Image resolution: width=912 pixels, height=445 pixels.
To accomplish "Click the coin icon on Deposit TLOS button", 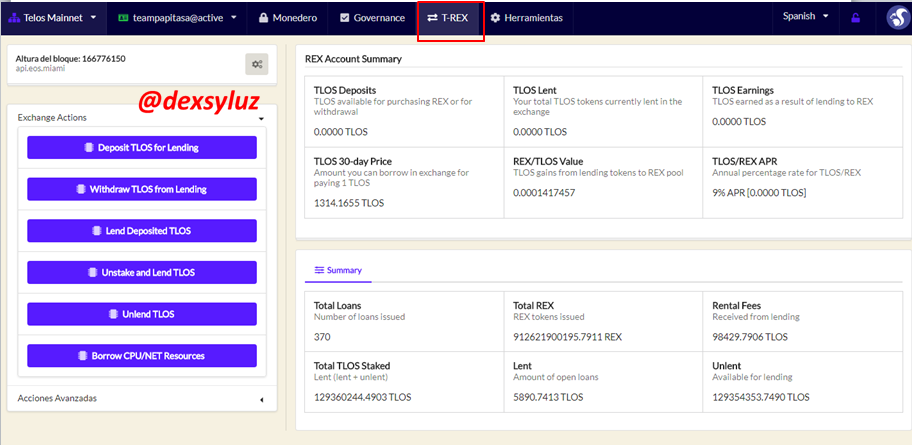I will 88,148.
